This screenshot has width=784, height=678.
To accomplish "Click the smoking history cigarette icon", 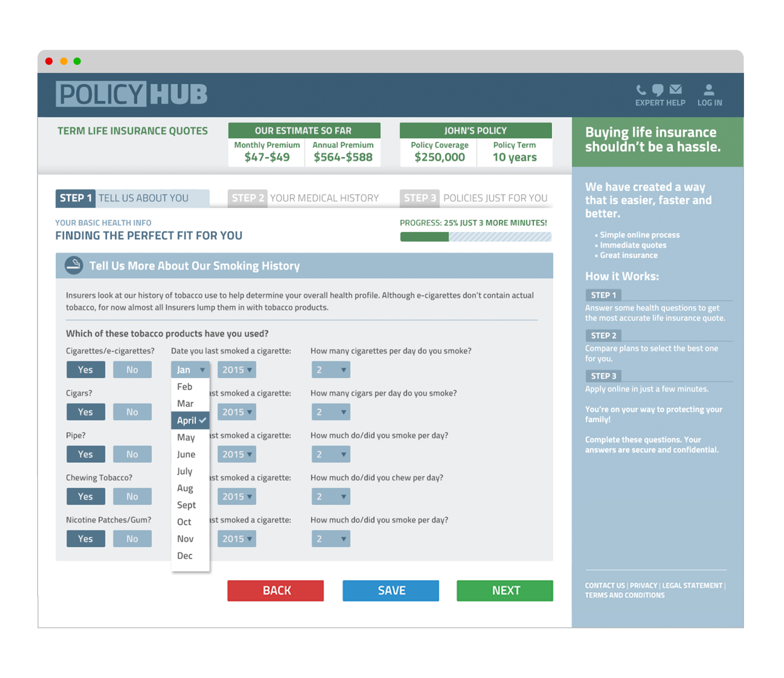I will coord(74,265).
